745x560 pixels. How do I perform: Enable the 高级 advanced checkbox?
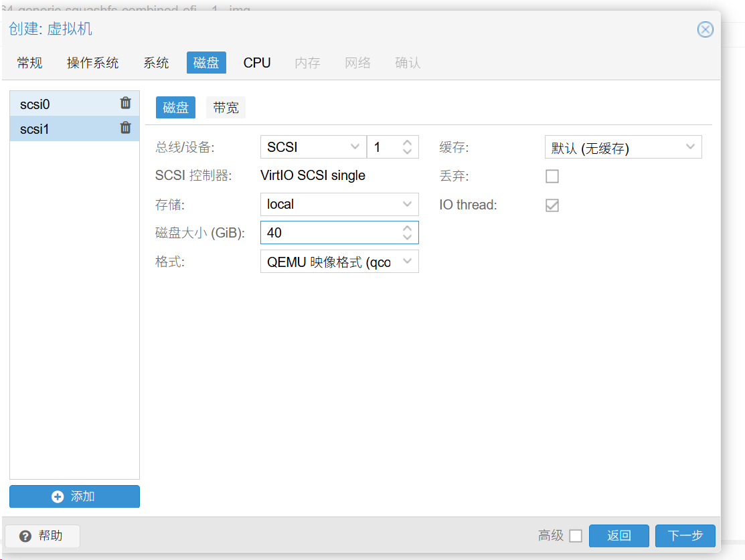[x=576, y=536]
